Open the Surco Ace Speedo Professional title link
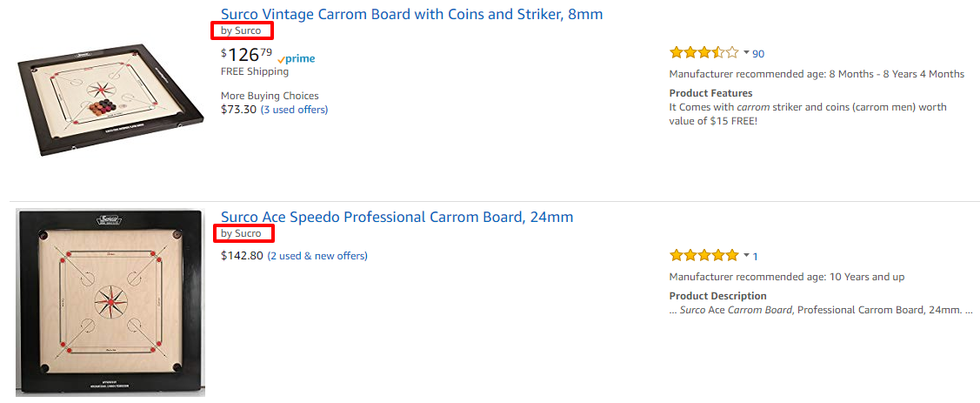The image size is (980, 403). coord(397,217)
